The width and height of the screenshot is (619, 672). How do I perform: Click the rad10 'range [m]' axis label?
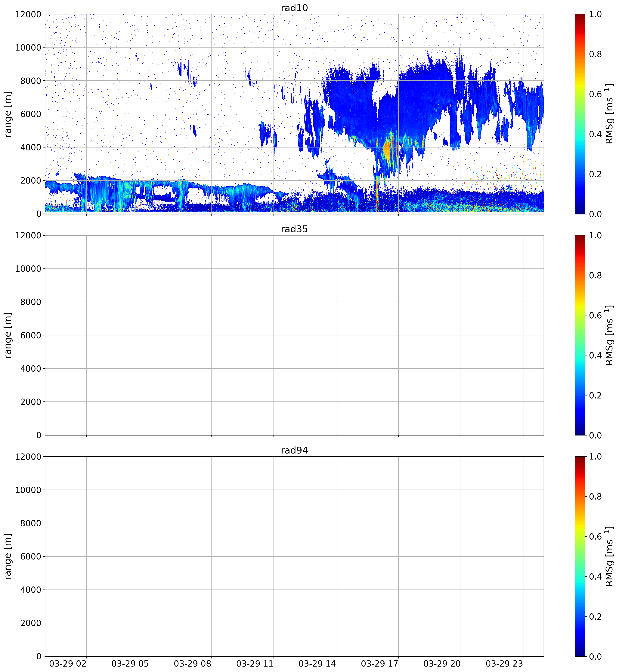click(x=8, y=114)
